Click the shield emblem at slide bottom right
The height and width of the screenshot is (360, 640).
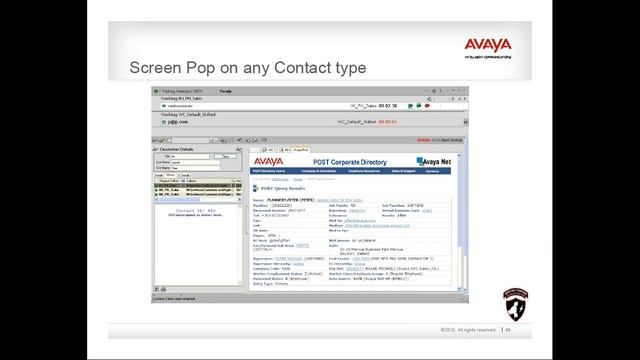(516, 304)
